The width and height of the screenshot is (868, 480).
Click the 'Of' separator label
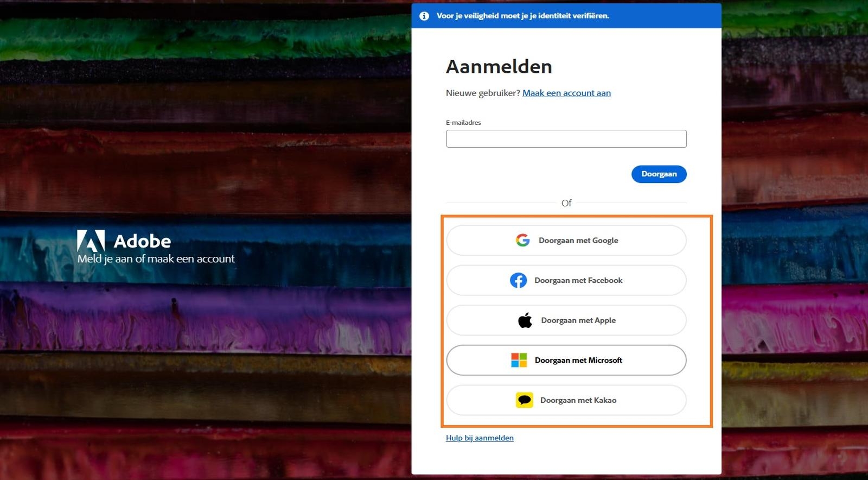coord(566,203)
